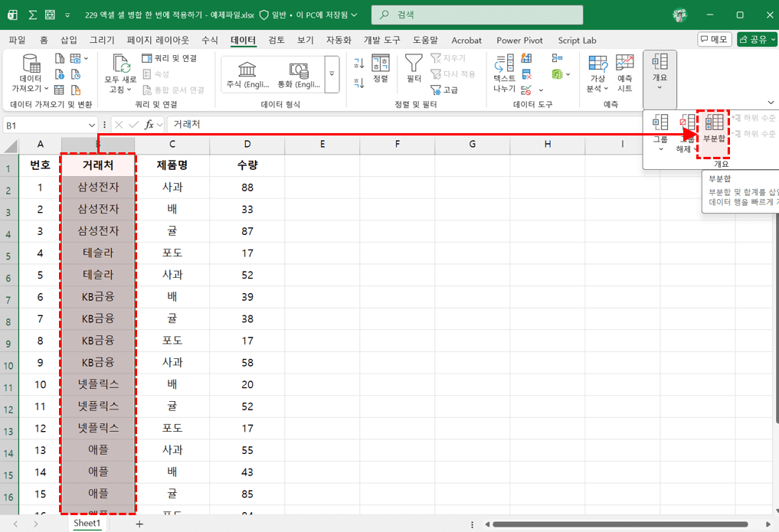Switch to the 수식 ribbon tab
The image size is (779, 532).
[x=209, y=40]
